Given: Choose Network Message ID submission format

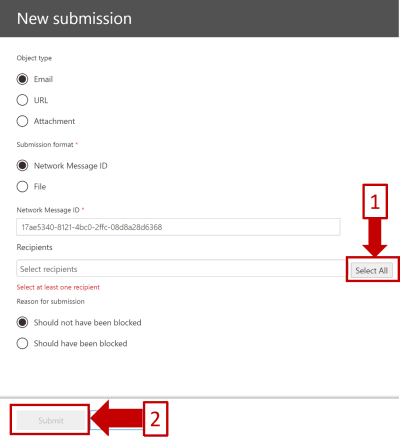Looking at the screenshot, I should pyautogui.click(x=22, y=166).
